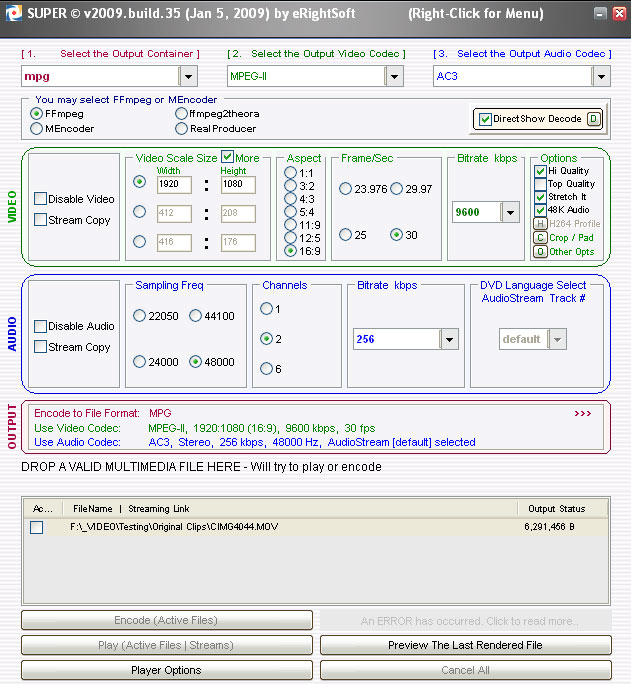Click the SUPER app logo icon
Image resolution: width=631 pixels, height=685 pixels.
(13, 13)
